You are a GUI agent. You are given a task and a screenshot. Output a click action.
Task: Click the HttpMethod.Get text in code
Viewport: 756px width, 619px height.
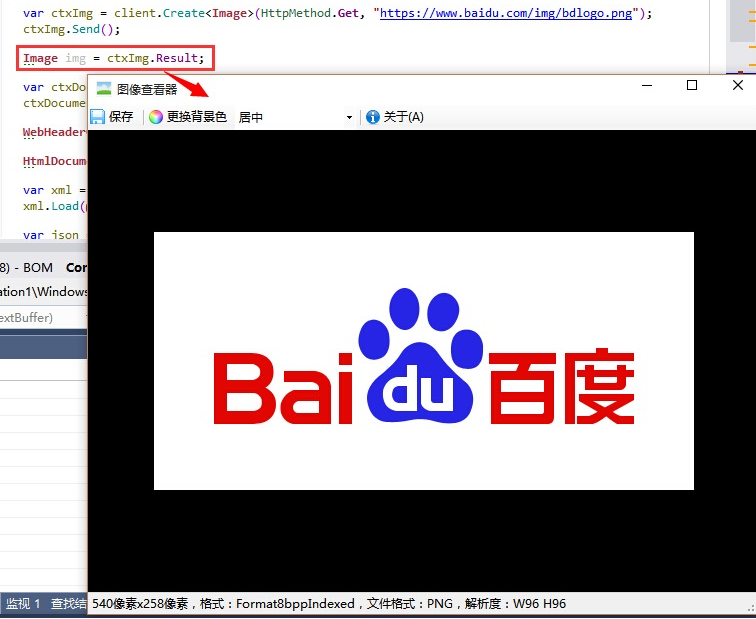click(x=310, y=13)
